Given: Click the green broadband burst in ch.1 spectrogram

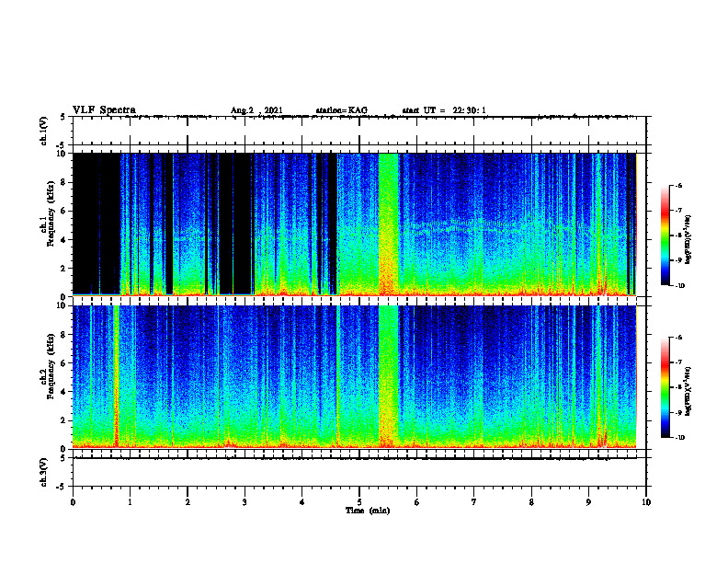Looking at the screenshot, I should click(x=389, y=224).
